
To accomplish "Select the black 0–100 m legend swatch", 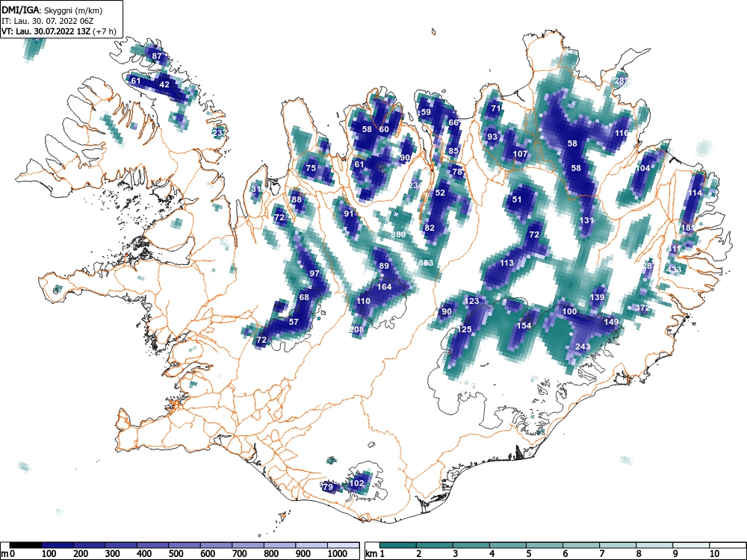I will [25, 545].
